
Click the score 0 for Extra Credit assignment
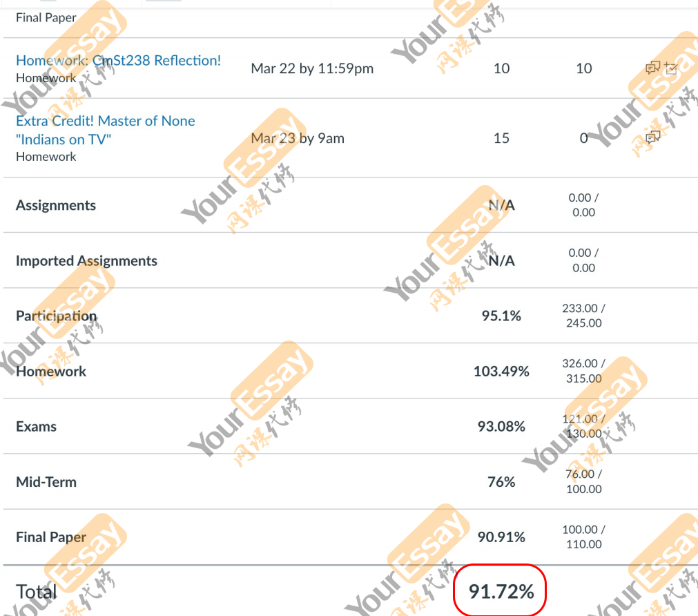pos(583,138)
